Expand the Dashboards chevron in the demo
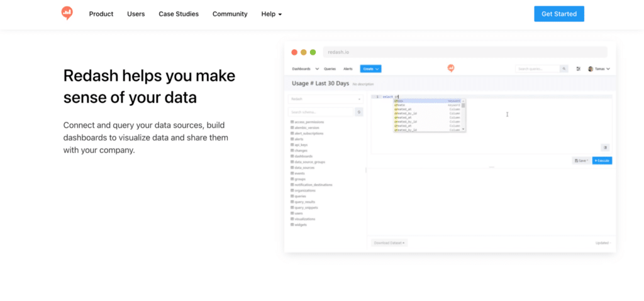 coord(317,69)
